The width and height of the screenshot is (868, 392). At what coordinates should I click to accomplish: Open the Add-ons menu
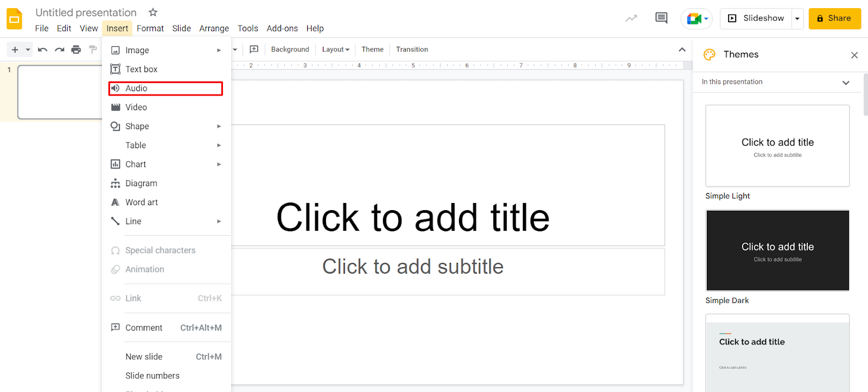[282, 28]
